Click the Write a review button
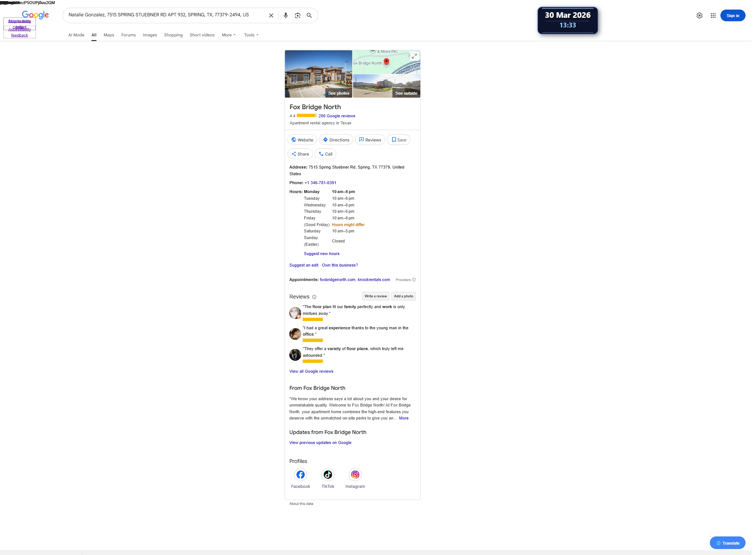The image size is (756, 555). pyautogui.click(x=375, y=296)
